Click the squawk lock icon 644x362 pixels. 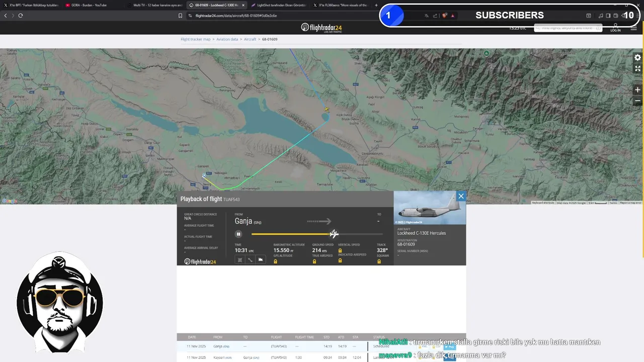tap(379, 261)
